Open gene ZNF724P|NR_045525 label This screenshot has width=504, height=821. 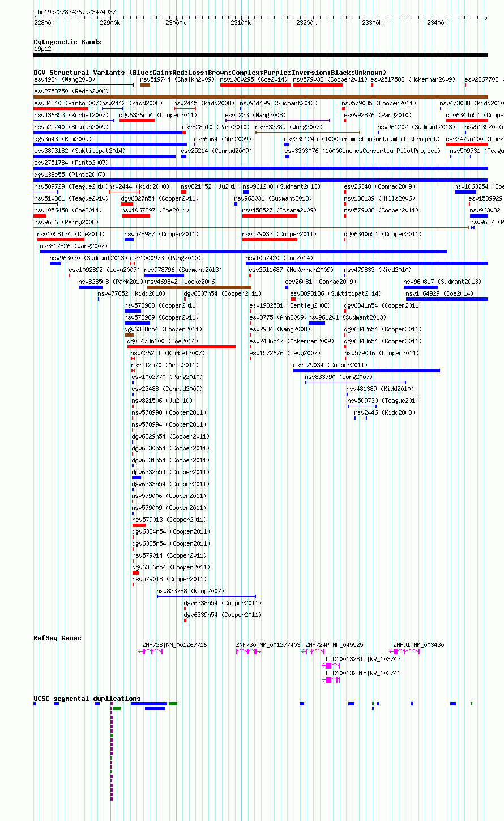(x=335, y=645)
